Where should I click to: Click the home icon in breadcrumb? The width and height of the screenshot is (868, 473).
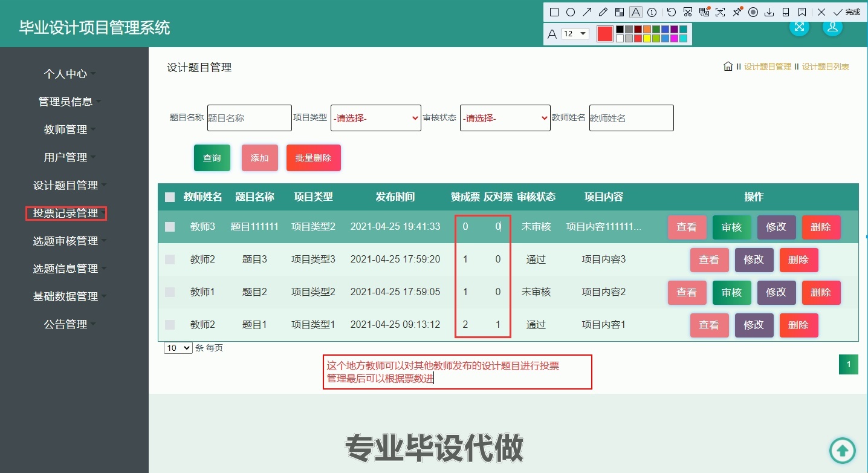[728, 67]
